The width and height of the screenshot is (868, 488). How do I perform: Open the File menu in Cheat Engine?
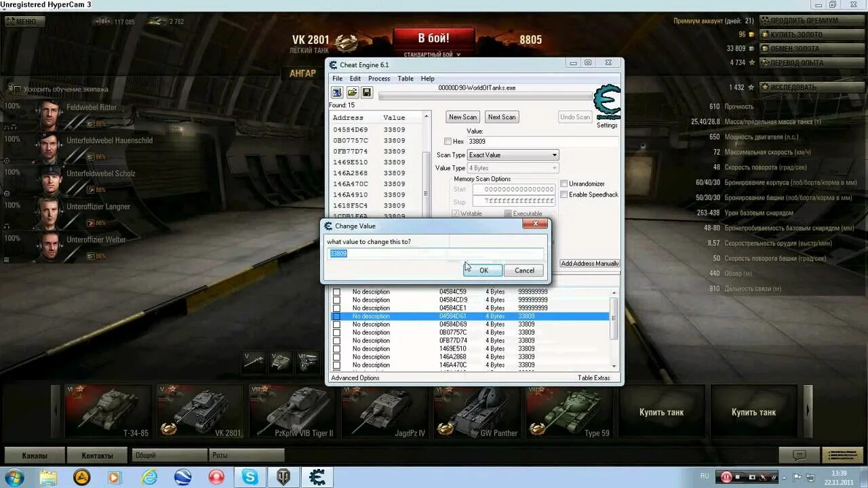[337, 79]
